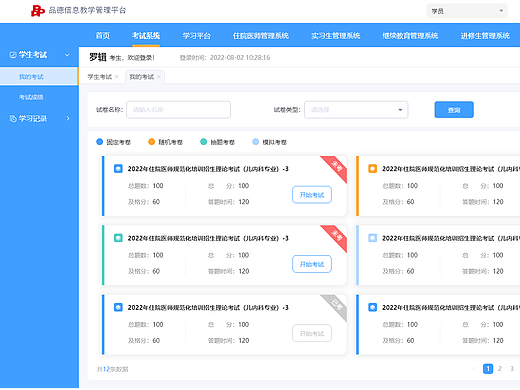Select the teal 抽题考卷 legend dot

coord(203,142)
